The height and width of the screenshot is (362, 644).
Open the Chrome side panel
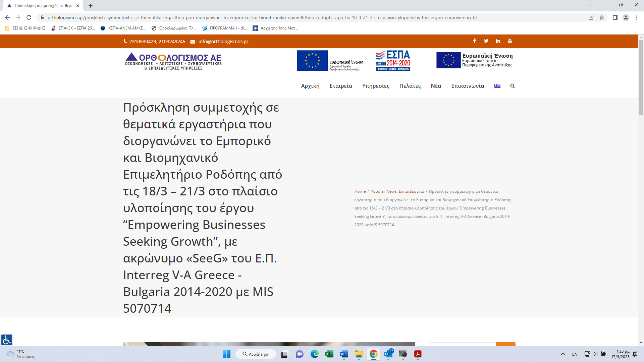tap(615, 17)
